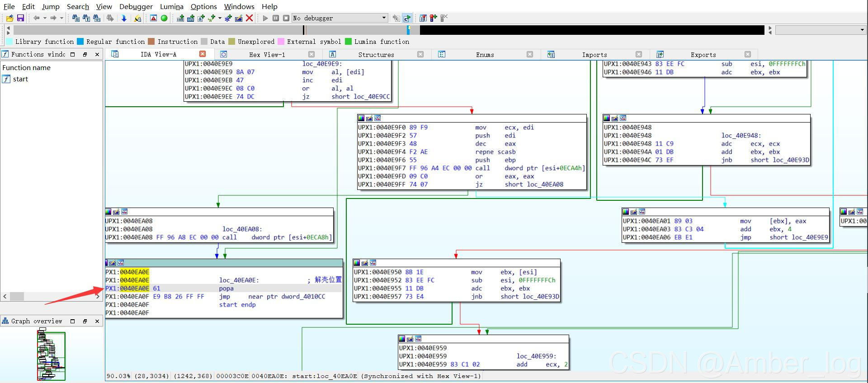This screenshot has width=868, height=383.
Task: Open the dropdown right of the navigation band
Action: point(862,30)
